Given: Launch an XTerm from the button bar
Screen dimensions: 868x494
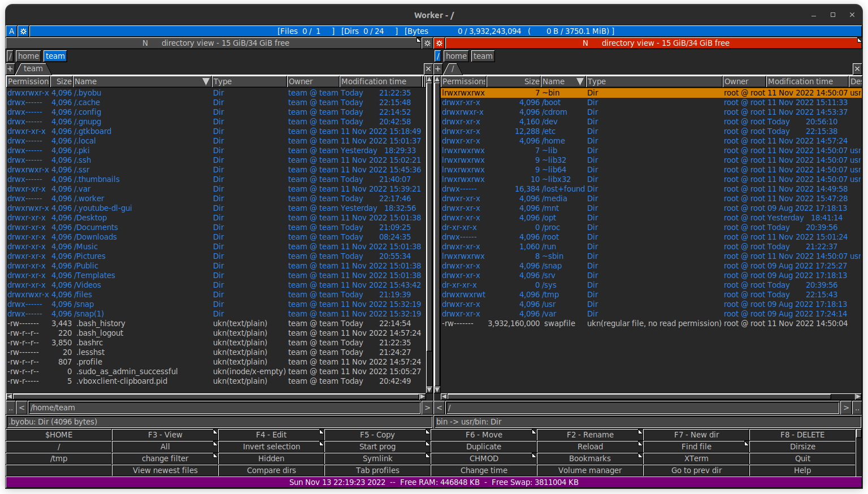Looking at the screenshot, I should pyautogui.click(x=696, y=458).
